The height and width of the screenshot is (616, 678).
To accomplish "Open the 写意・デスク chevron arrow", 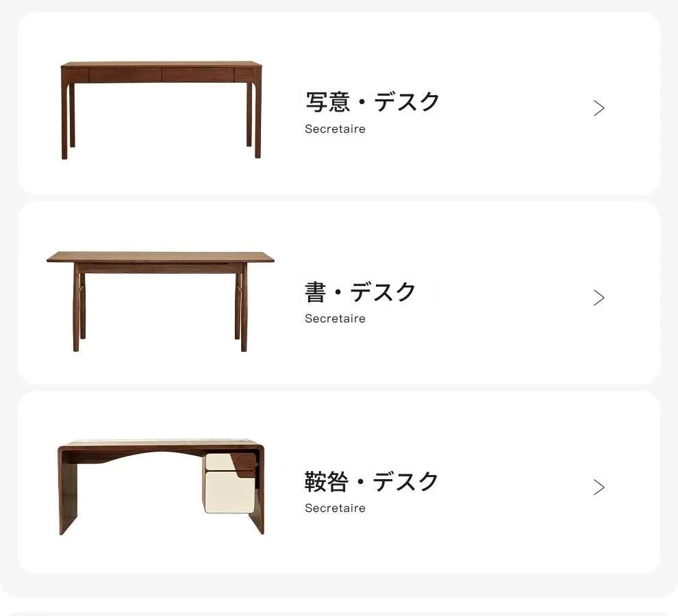I will click(599, 108).
